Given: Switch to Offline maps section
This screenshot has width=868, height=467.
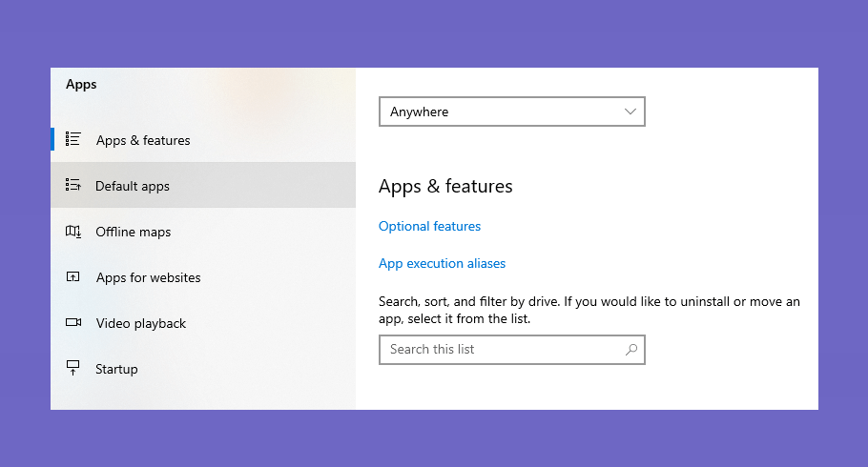Looking at the screenshot, I should [203, 232].
